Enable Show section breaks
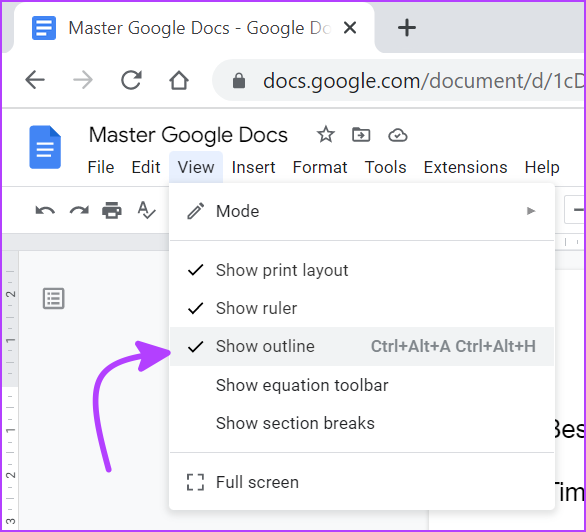The image size is (586, 532). coord(361,423)
